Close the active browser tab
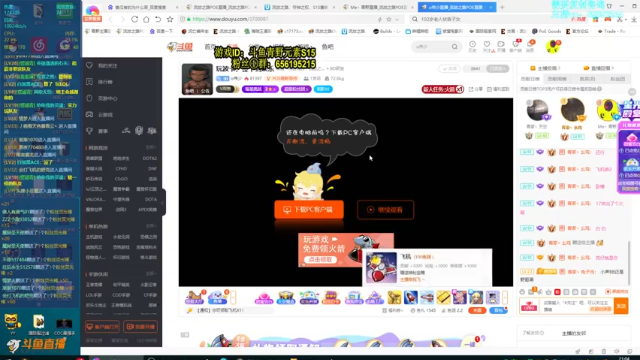Screen dimensions: 640x360 (x=491, y=7)
